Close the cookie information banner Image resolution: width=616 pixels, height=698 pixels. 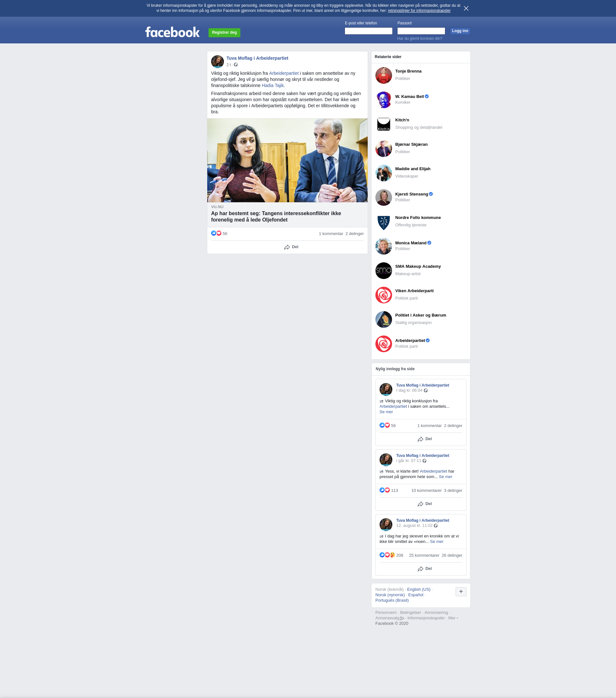click(466, 8)
